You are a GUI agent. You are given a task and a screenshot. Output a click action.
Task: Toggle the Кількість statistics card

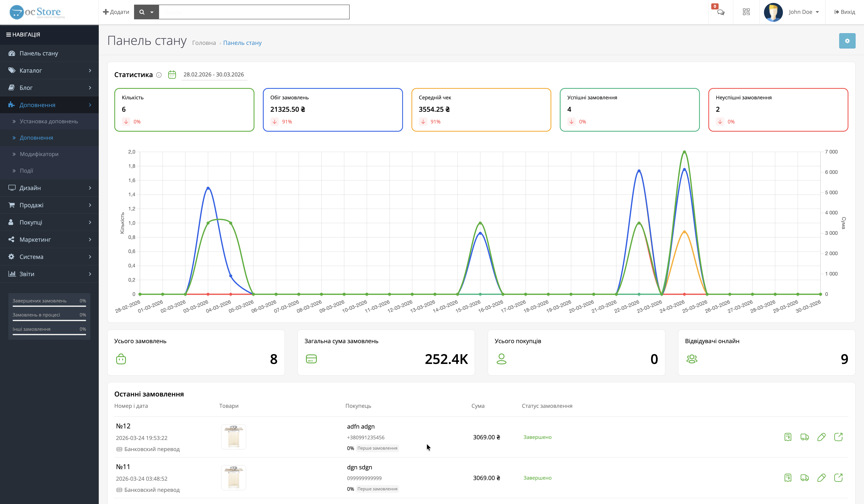pos(184,110)
